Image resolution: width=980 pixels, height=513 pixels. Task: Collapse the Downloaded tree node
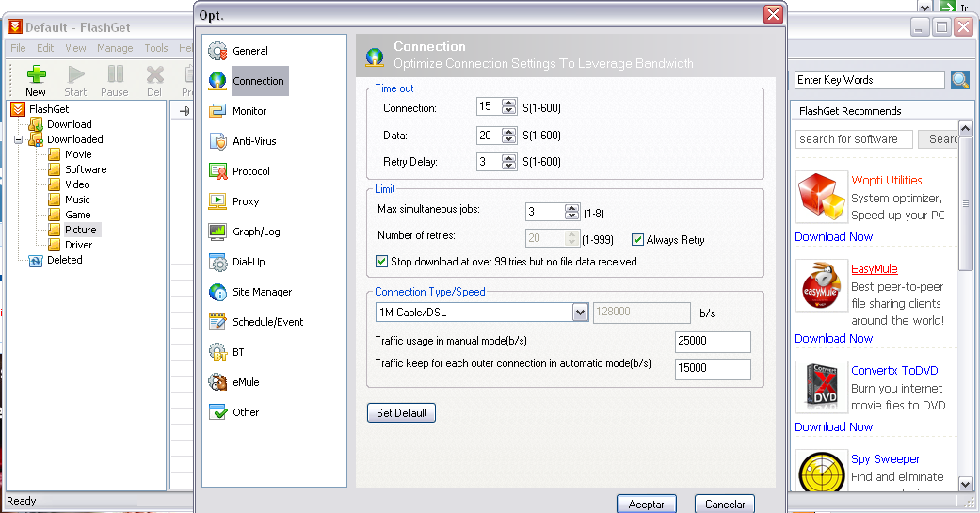19,139
